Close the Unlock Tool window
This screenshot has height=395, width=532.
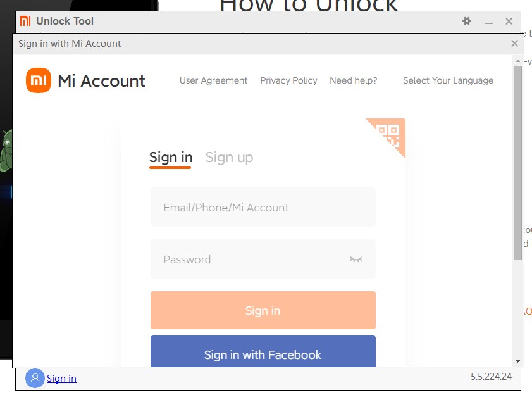click(x=509, y=21)
